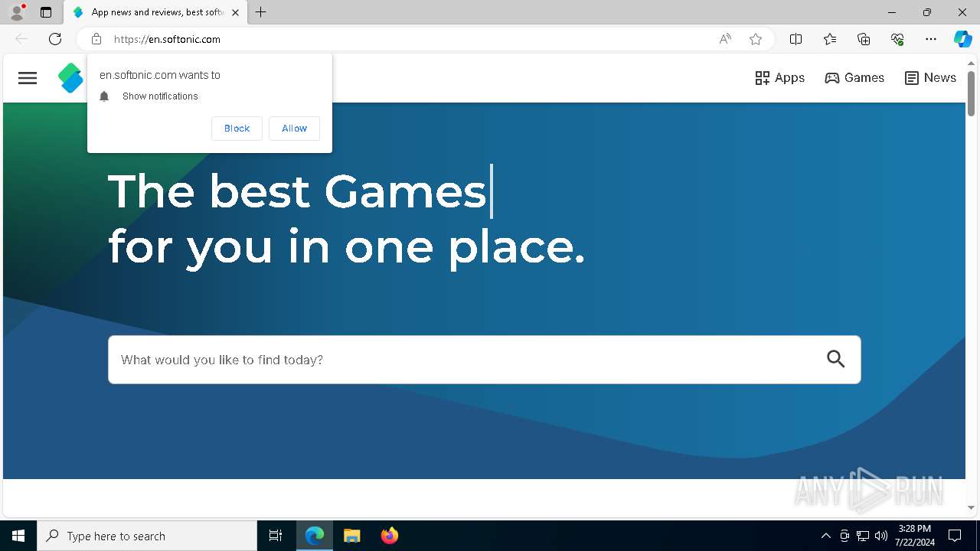Viewport: 980px width, 551px height.
Task: Open the Windows Start menu
Action: click(x=18, y=536)
